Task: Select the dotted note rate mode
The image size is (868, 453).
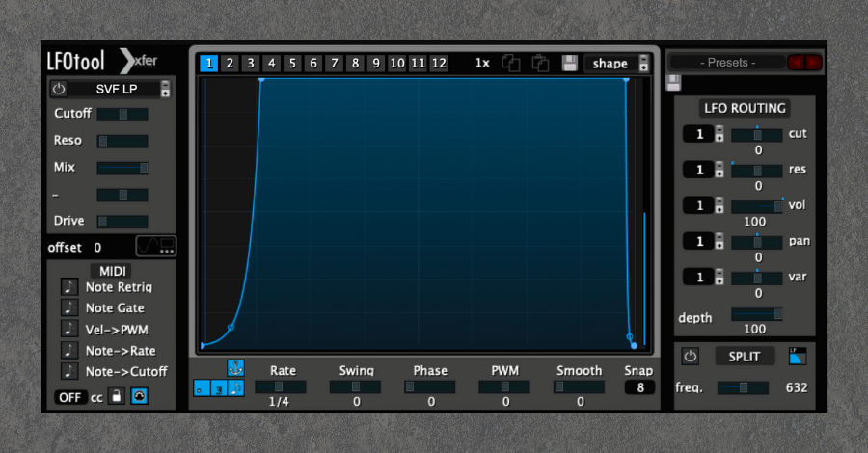Action: point(202,387)
